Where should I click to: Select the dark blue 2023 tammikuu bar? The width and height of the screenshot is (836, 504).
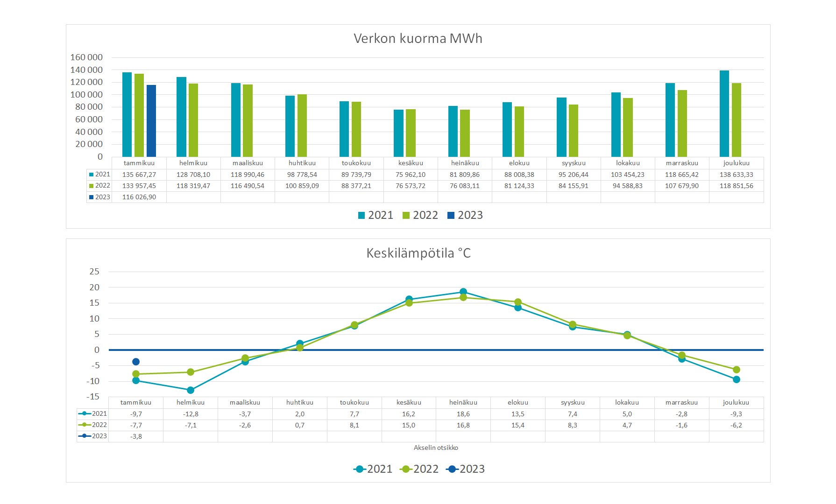click(151, 121)
